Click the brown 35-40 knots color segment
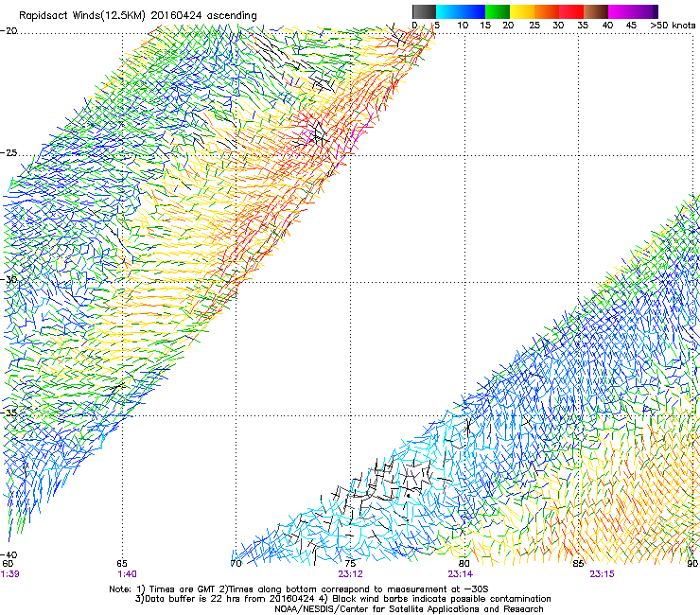The width and height of the screenshot is (700, 615). 596,11
